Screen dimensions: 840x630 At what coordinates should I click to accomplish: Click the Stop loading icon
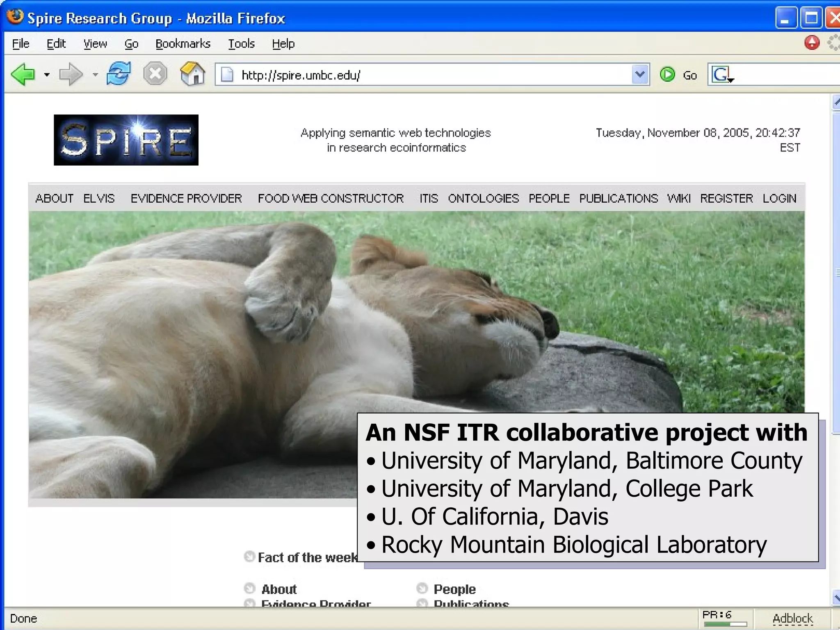coord(155,74)
